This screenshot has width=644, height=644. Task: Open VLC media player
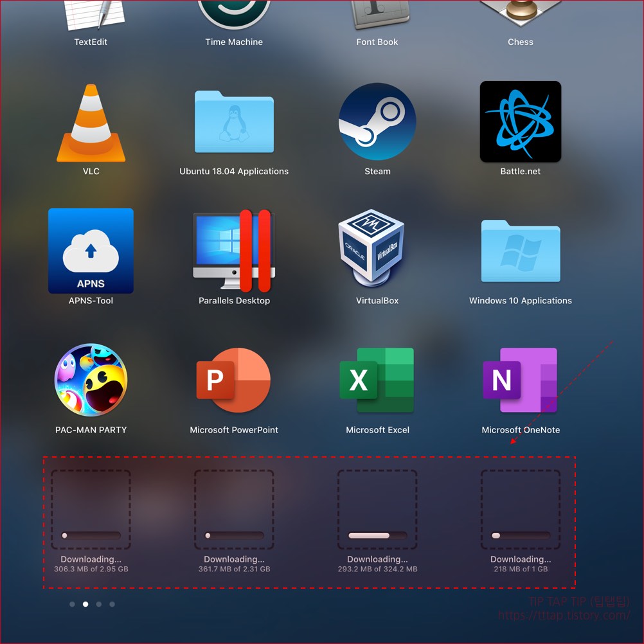(91, 123)
